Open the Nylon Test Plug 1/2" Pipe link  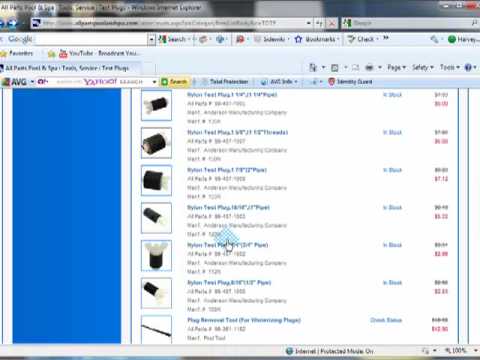pos(229,283)
